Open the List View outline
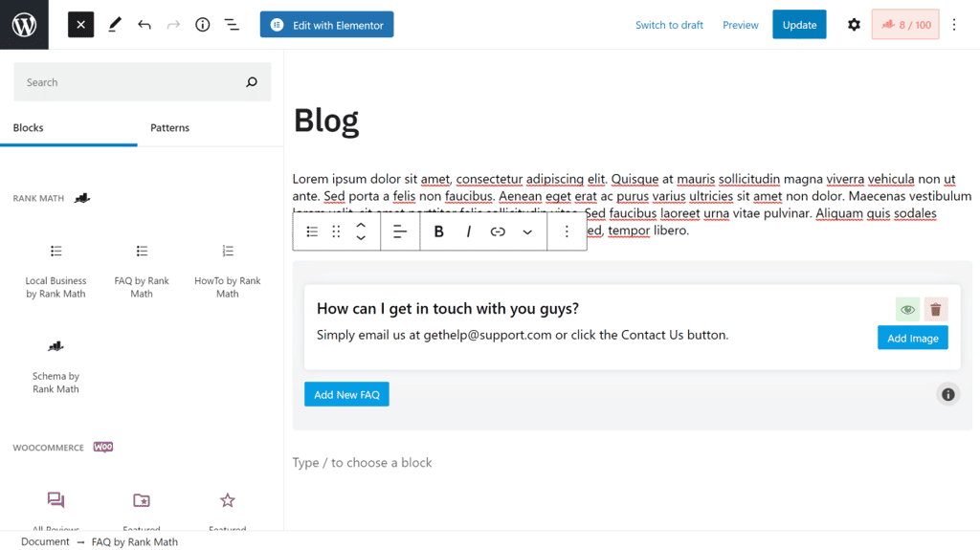Screen dimensions: 980x550 point(232,24)
